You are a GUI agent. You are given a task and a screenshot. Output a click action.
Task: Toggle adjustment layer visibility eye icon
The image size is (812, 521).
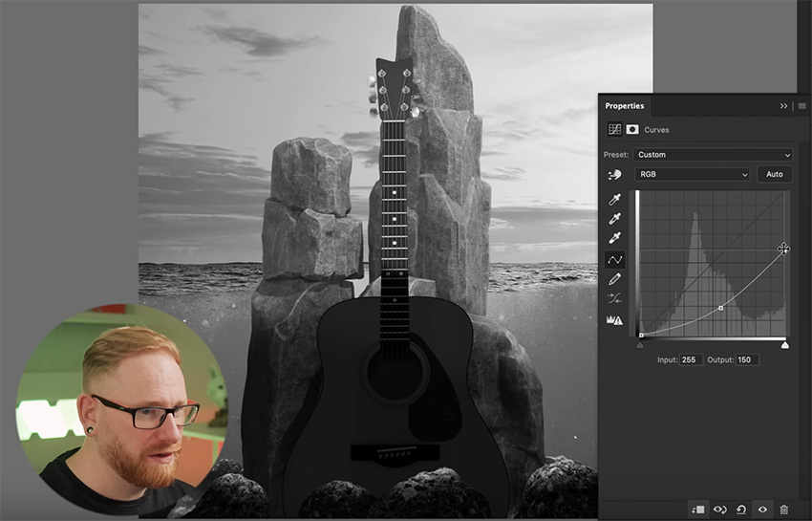coord(762,510)
